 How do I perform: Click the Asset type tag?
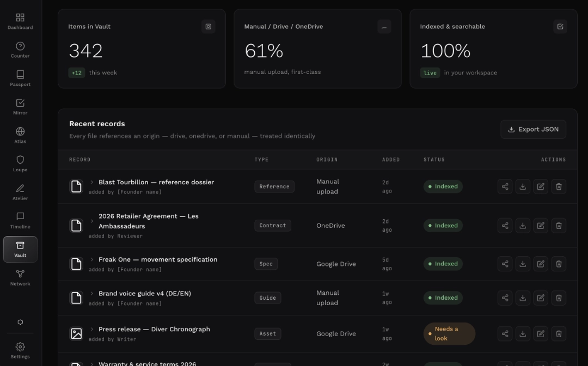pos(268,334)
